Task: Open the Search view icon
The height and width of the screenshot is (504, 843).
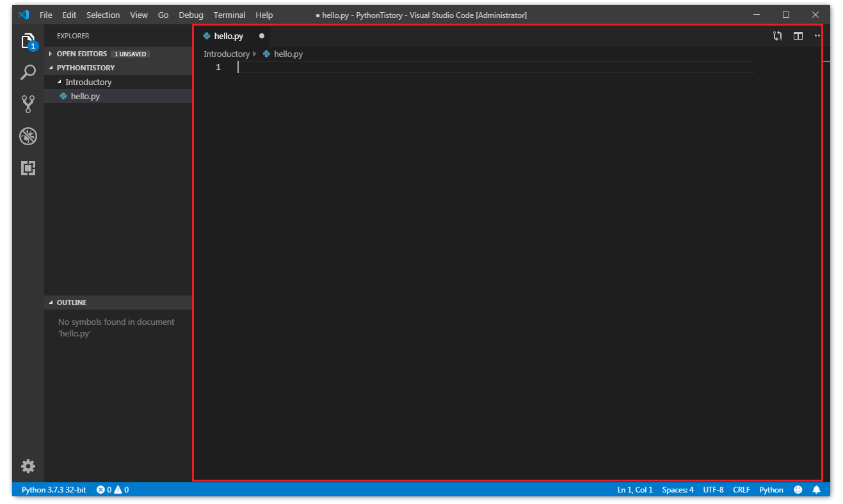Action: coord(28,72)
